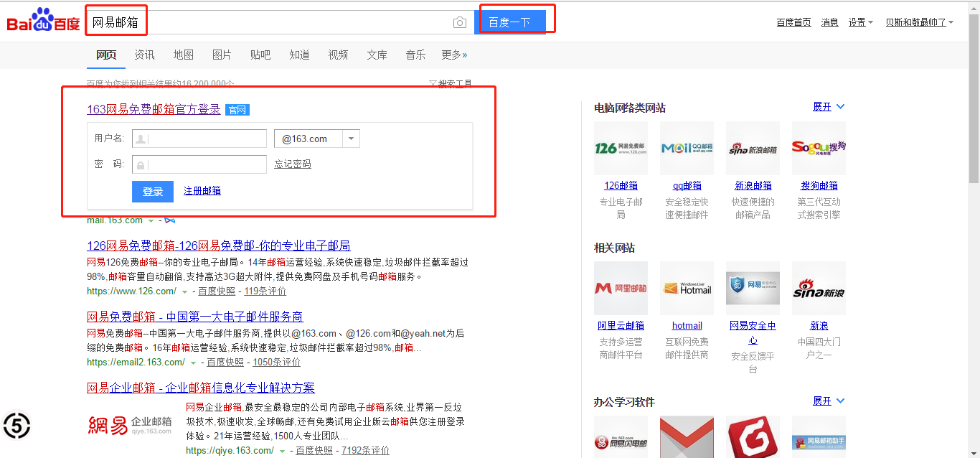The width and height of the screenshot is (980, 458).
Task: Click the QQ邮箱 Mail logo thumbnail
Action: [687, 148]
